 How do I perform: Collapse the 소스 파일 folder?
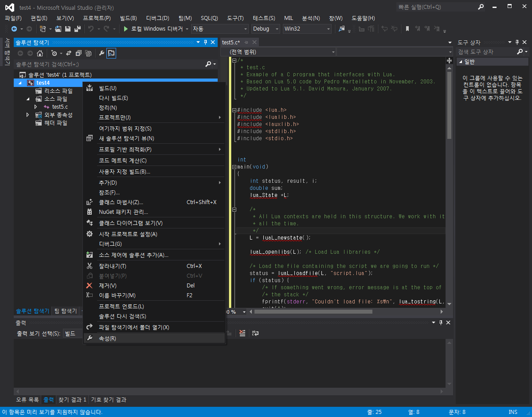click(28, 99)
